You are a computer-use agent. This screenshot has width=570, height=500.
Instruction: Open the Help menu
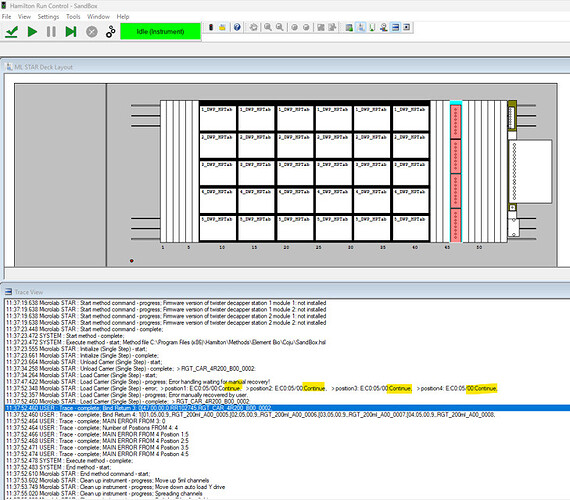[123, 17]
